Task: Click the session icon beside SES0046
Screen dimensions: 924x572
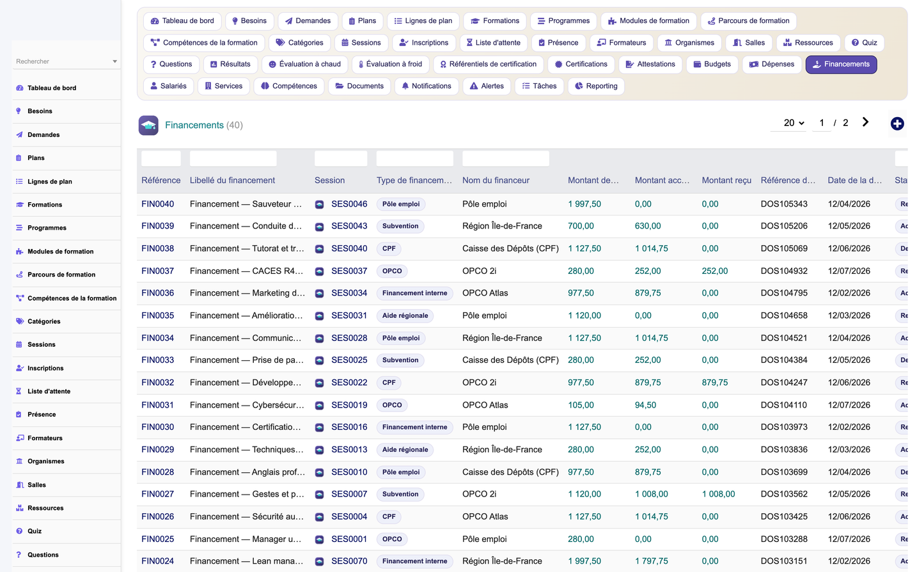Action: tap(319, 205)
